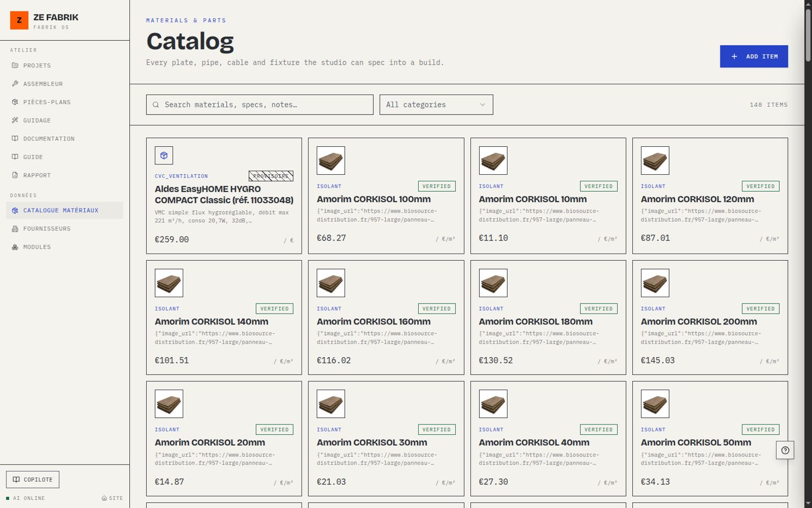Open the Rapport document icon
Image resolution: width=812 pixels, height=508 pixels.
15,175
